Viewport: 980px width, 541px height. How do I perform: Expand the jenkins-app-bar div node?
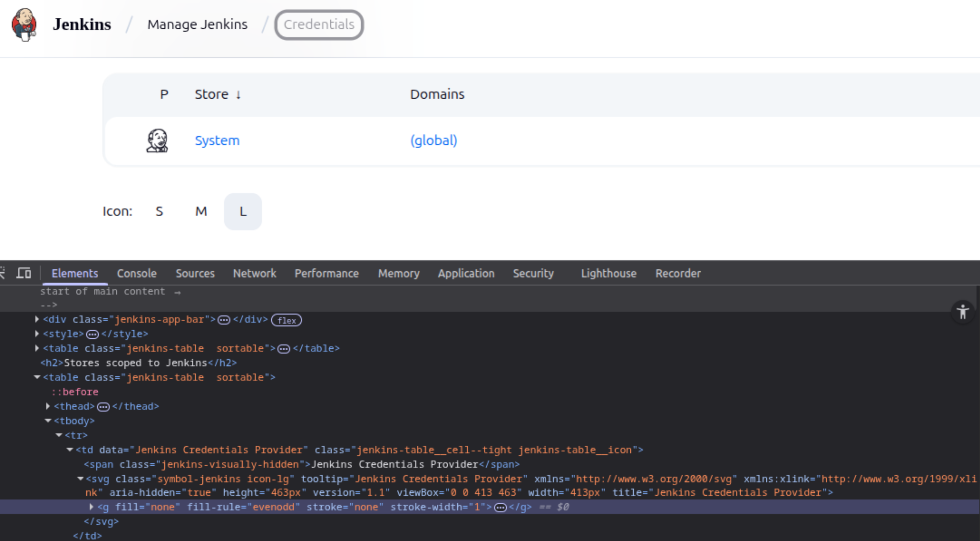click(x=37, y=319)
